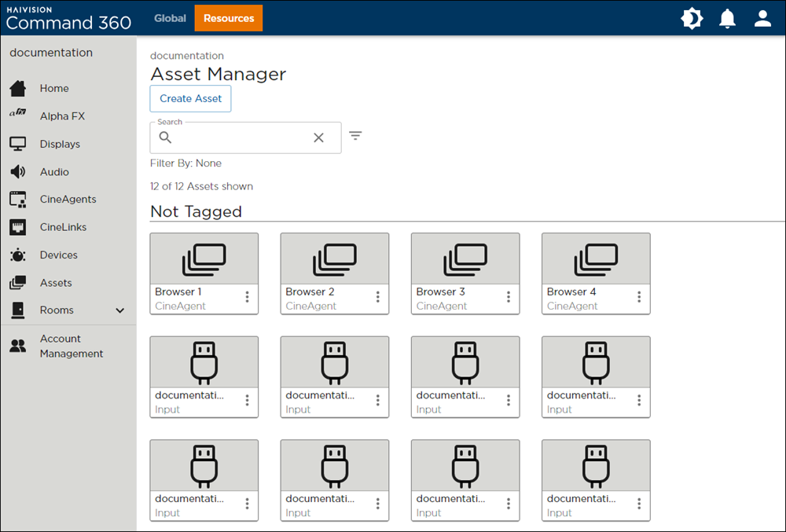Click inside the Search input field

pyautogui.click(x=236, y=137)
